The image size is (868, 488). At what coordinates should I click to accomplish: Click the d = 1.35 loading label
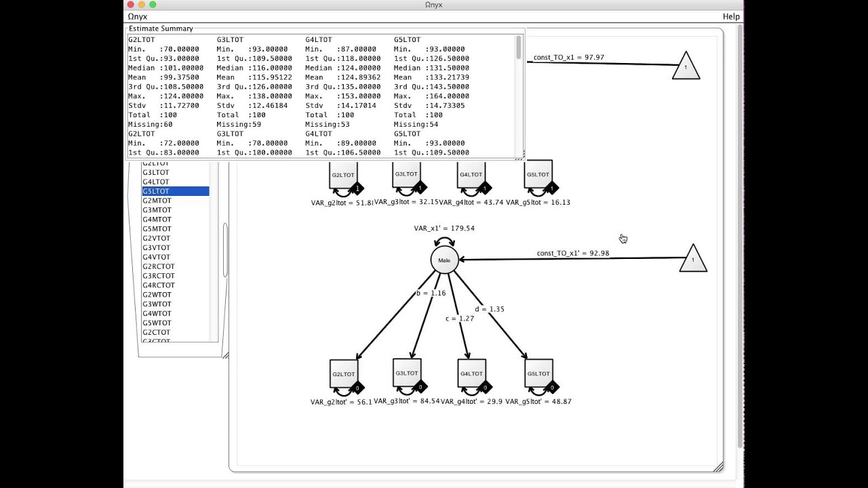(490, 309)
